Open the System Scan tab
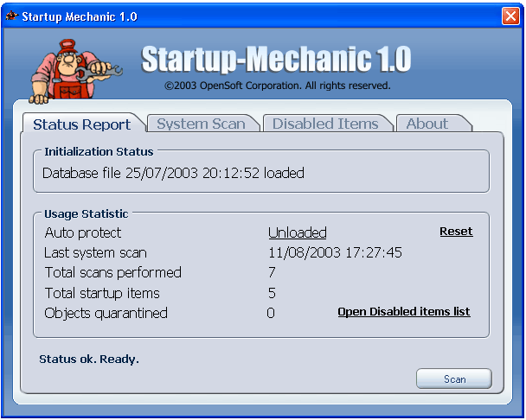This screenshot has width=526, height=420. point(202,124)
